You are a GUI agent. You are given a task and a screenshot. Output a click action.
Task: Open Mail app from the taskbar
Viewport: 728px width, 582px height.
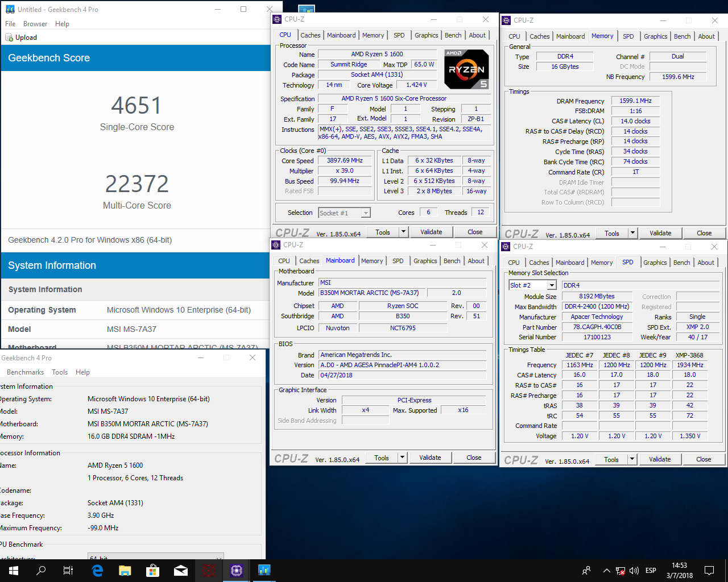tap(181, 571)
